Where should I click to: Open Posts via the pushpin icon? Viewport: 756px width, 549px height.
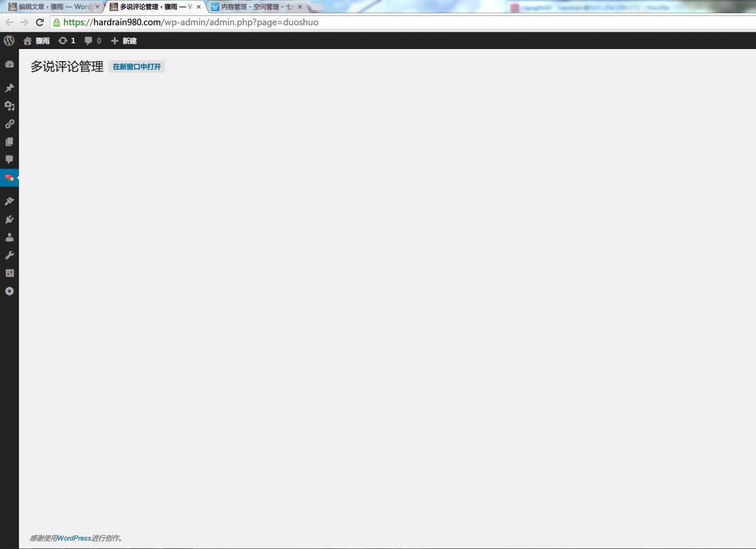tap(9, 88)
